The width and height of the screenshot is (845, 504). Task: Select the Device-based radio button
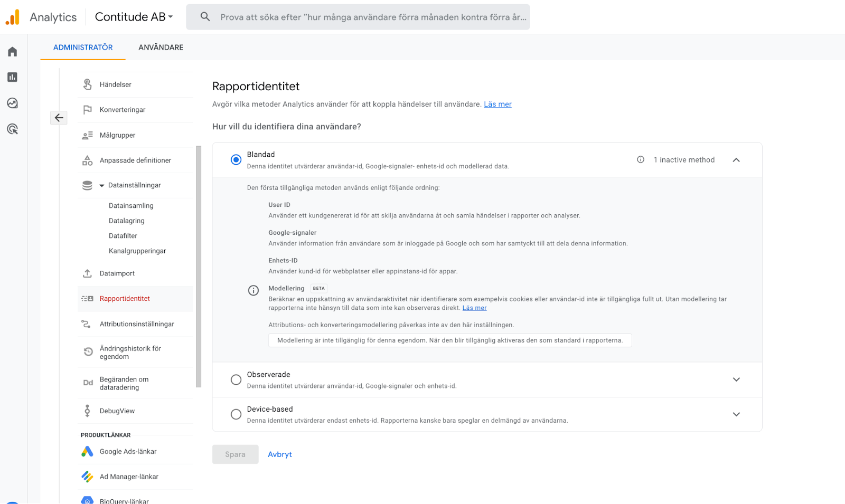pyautogui.click(x=236, y=414)
